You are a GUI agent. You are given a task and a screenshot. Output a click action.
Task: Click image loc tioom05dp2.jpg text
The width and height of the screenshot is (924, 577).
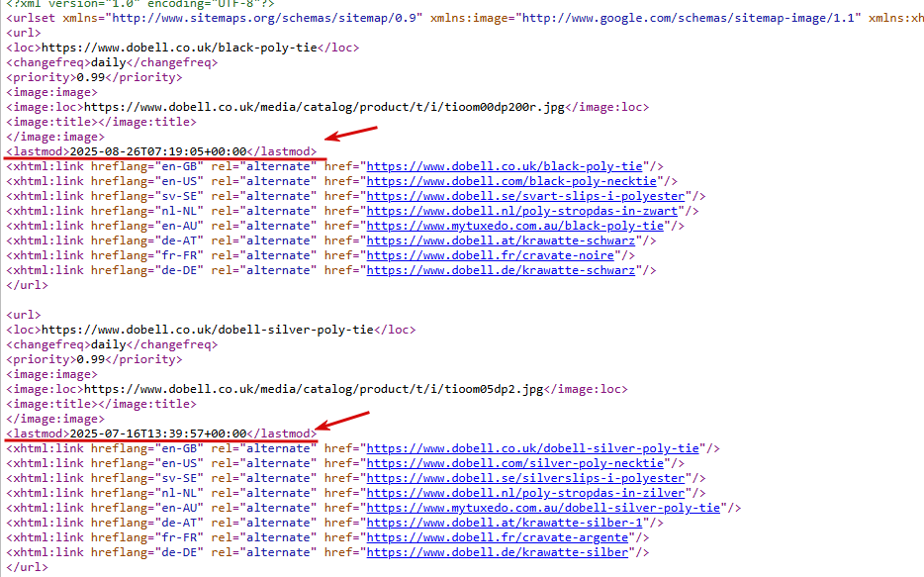(314, 389)
